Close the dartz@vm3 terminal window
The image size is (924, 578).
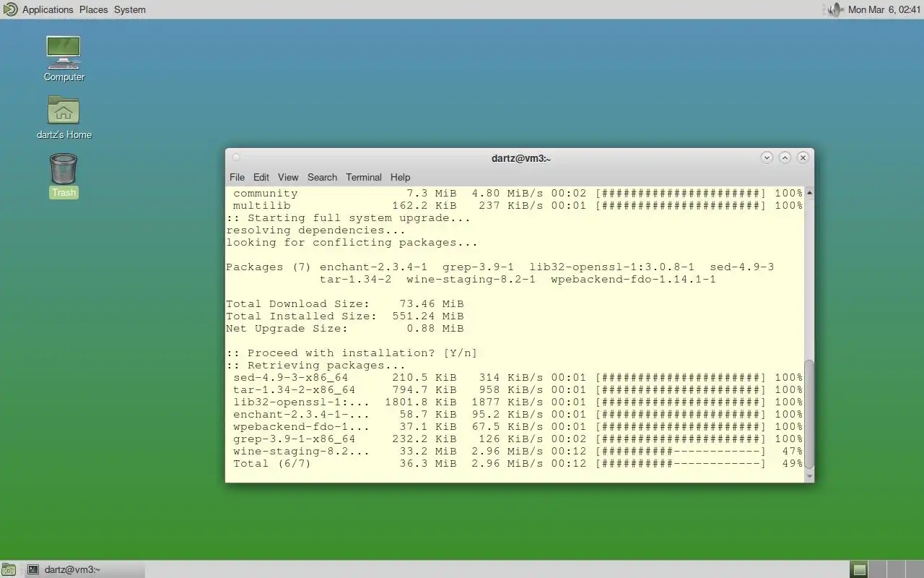pos(803,158)
